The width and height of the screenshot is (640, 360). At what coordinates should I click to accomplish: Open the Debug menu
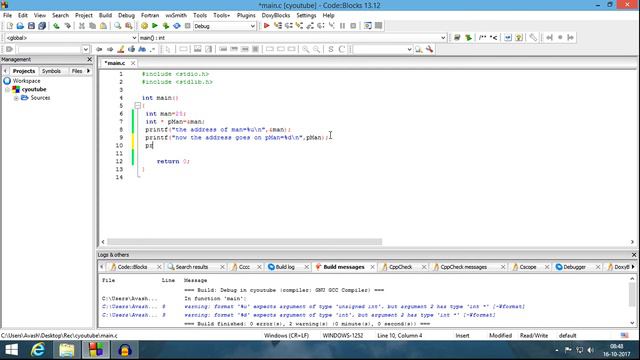[x=126, y=15]
